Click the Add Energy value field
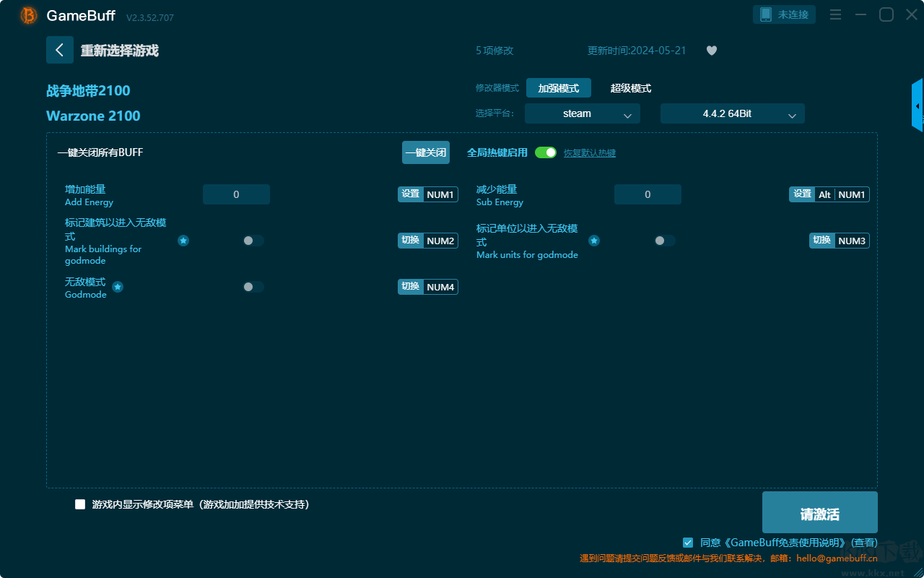This screenshot has height=578, width=924. pyautogui.click(x=236, y=194)
